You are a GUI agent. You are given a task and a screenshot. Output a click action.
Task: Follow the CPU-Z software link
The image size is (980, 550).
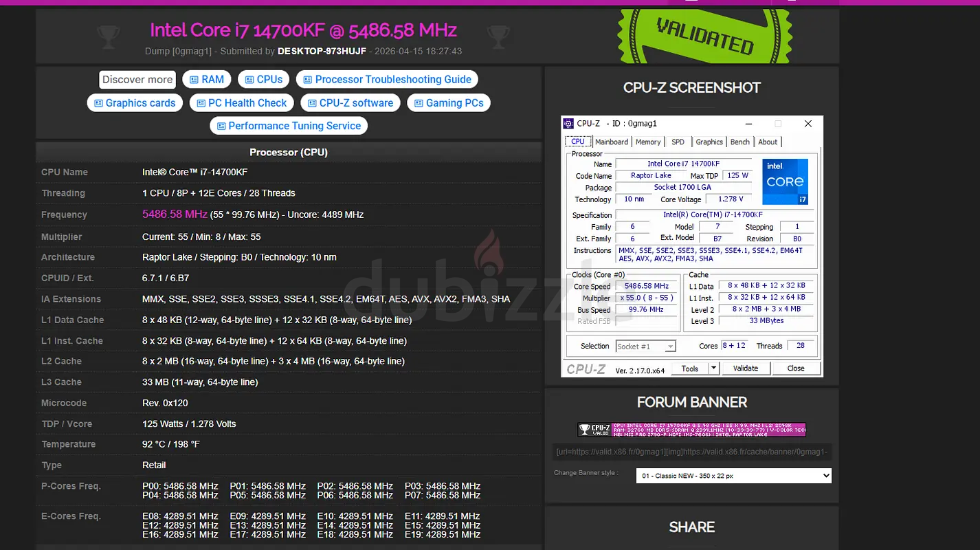point(350,103)
